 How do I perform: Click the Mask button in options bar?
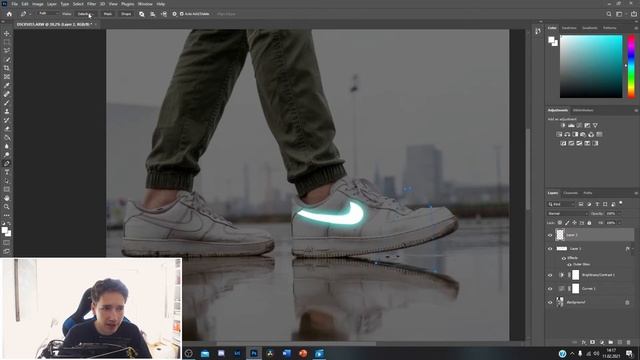[x=108, y=14]
